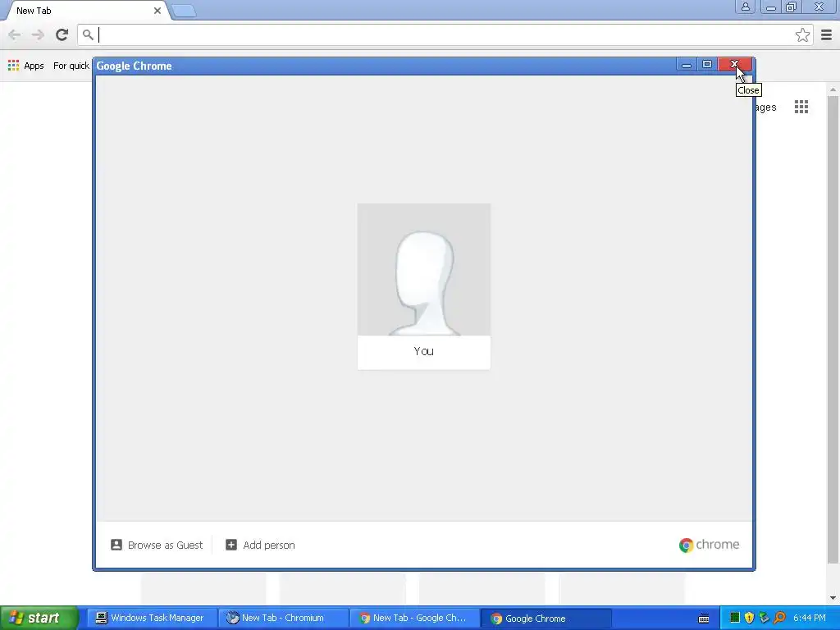The width and height of the screenshot is (840, 630).
Task: Click the 6:44 PM taskbar clock
Action: coord(810,618)
